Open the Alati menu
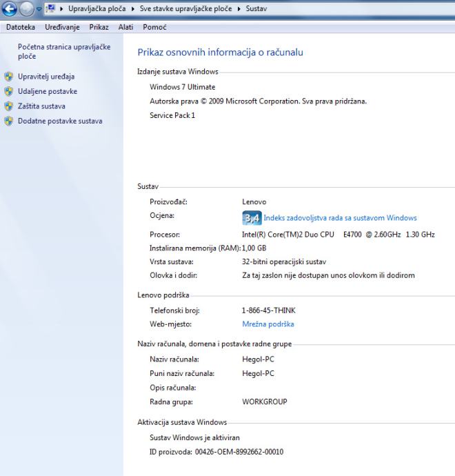This screenshot has height=476, width=455. tap(125, 27)
